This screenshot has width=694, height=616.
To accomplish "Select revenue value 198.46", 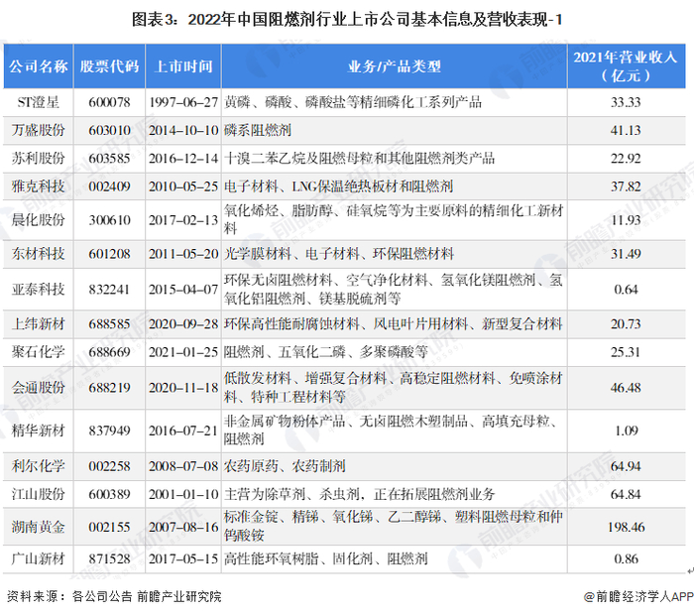I will (626, 527).
